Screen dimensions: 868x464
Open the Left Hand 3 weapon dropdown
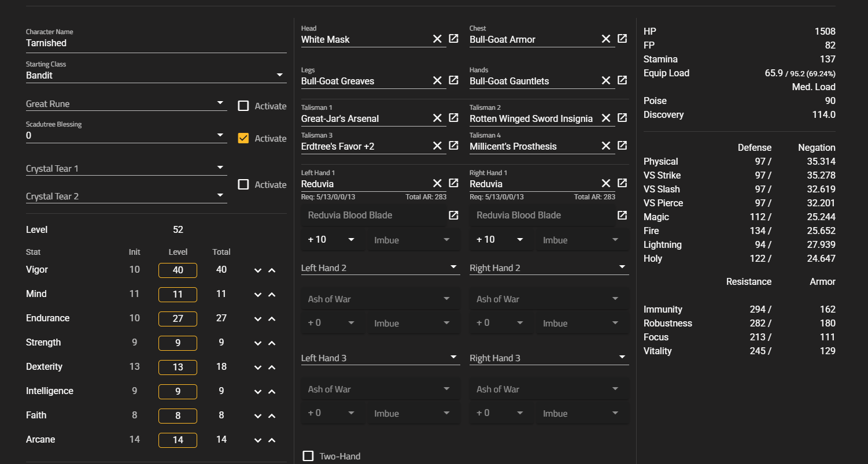point(381,358)
